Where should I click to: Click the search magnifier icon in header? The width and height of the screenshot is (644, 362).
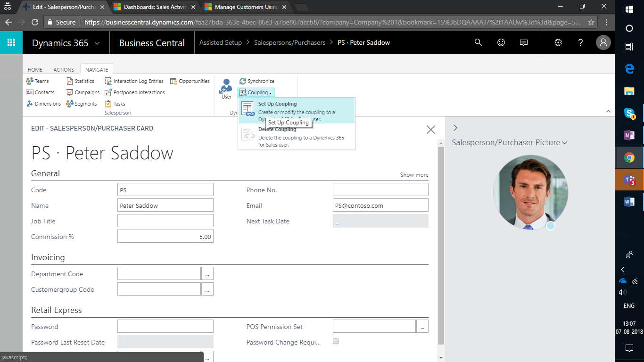click(478, 42)
